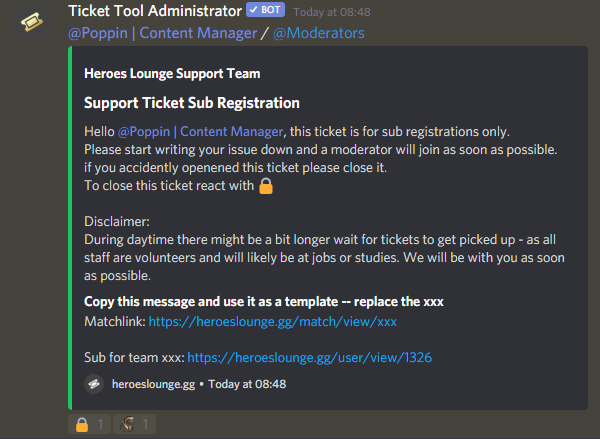Toggle the lock reaction below the embed
Screen dimensions: 600x439
[x=90, y=424]
